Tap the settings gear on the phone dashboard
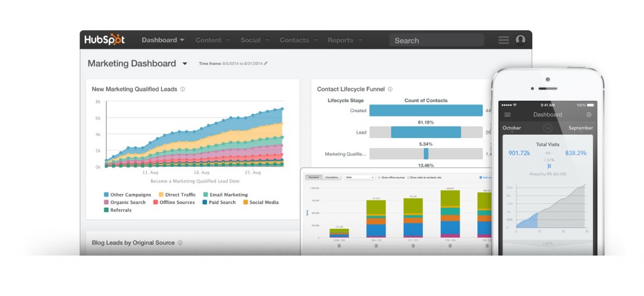Viewport: 644px width, 296px height. tap(588, 115)
